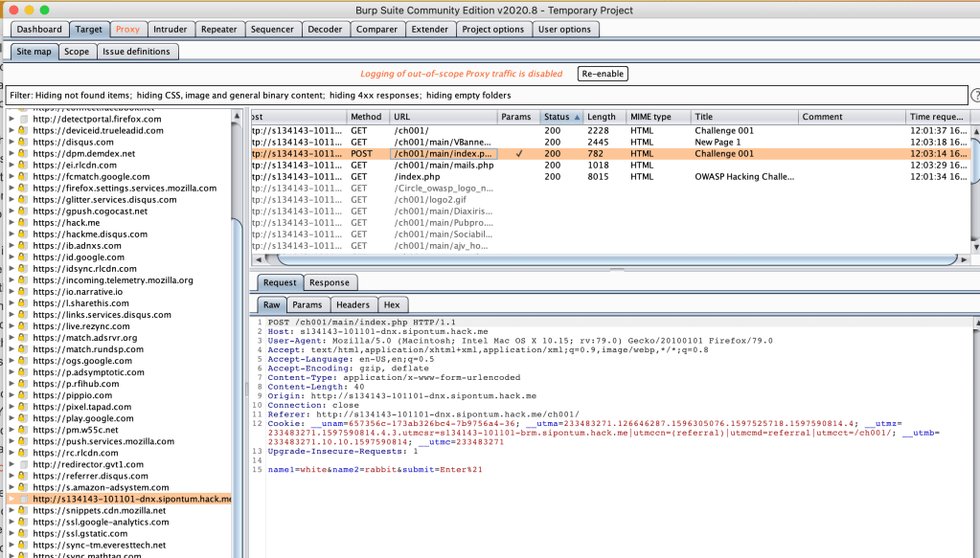Image resolution: width=980 pixels, height=558 pixels.
Task: Click the page icon for http://detectportal.firefox.com
Action: tap(23, 119)
